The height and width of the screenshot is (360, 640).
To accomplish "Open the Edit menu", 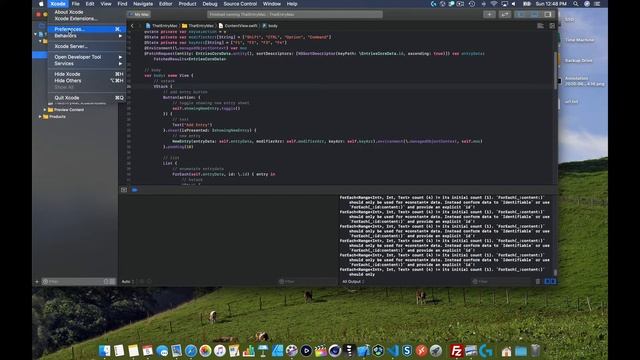I will click(x=90, y=4).
